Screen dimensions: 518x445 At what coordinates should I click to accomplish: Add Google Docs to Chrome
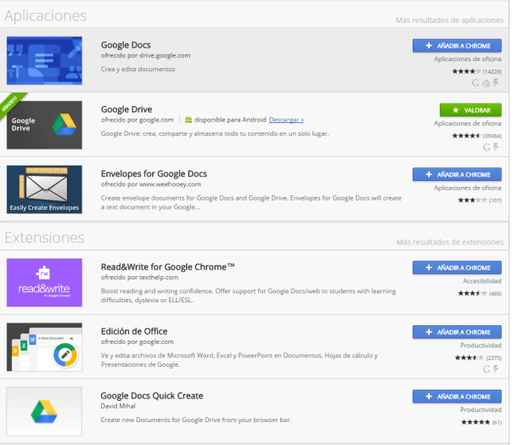457,46
